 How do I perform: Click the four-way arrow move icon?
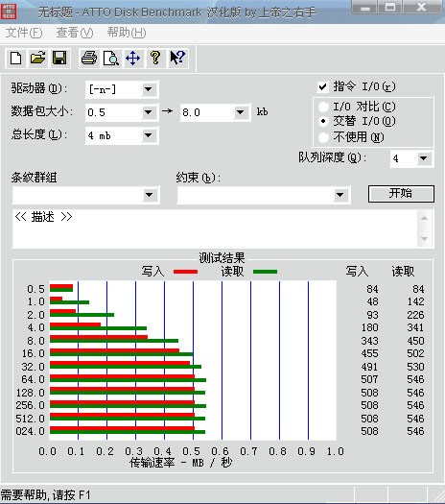pos(133,59)
